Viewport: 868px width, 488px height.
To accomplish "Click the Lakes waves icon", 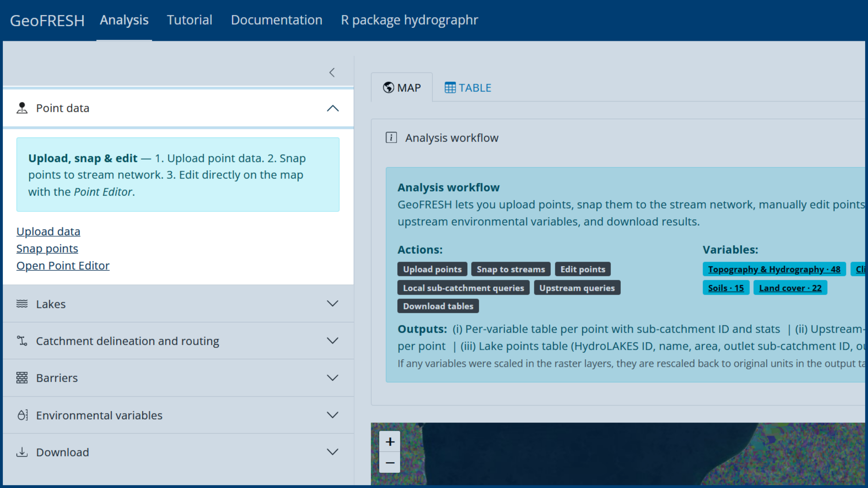I will tap(22, 303).
